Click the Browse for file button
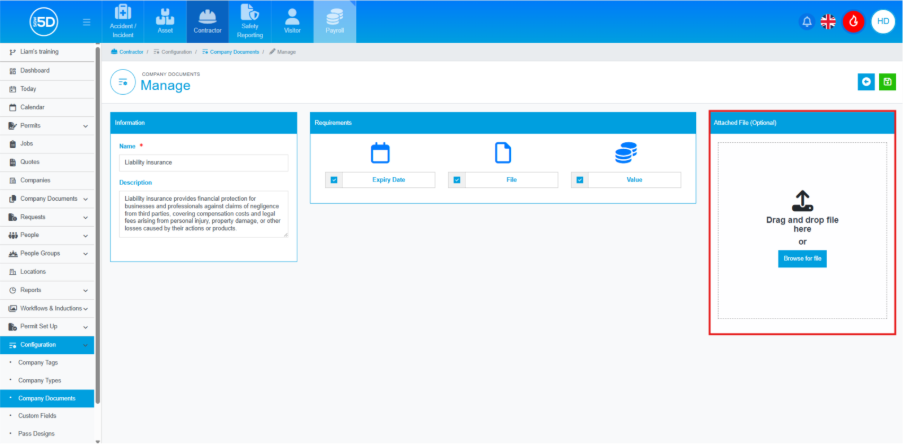This screenshot has height=444, width=903. coord(802,259)
